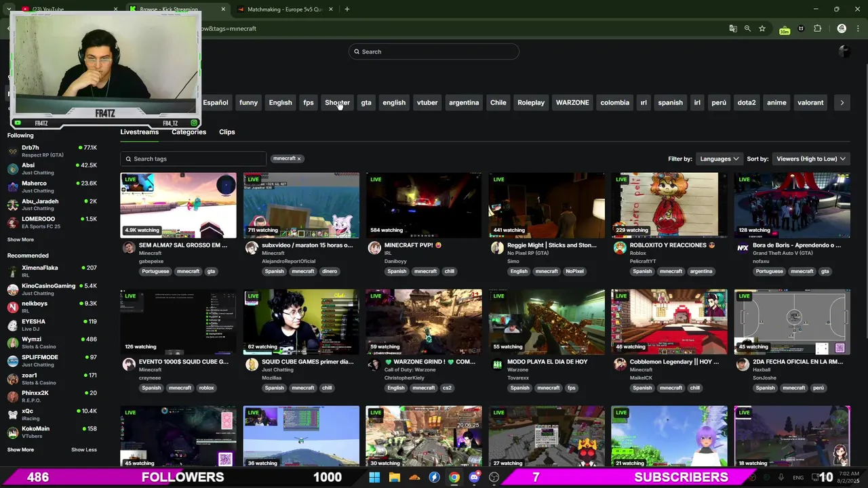Click the Kick Search box

click(x=434, y=52)
